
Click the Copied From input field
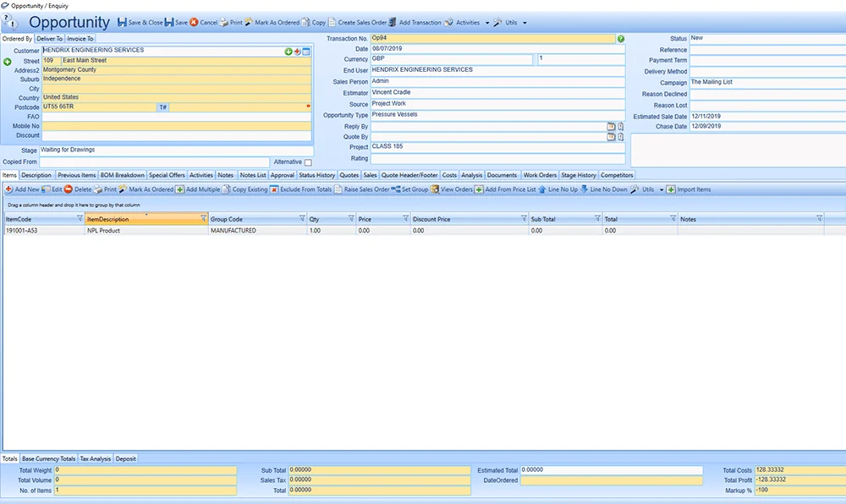pyautogui.click(x=154, y=162)
